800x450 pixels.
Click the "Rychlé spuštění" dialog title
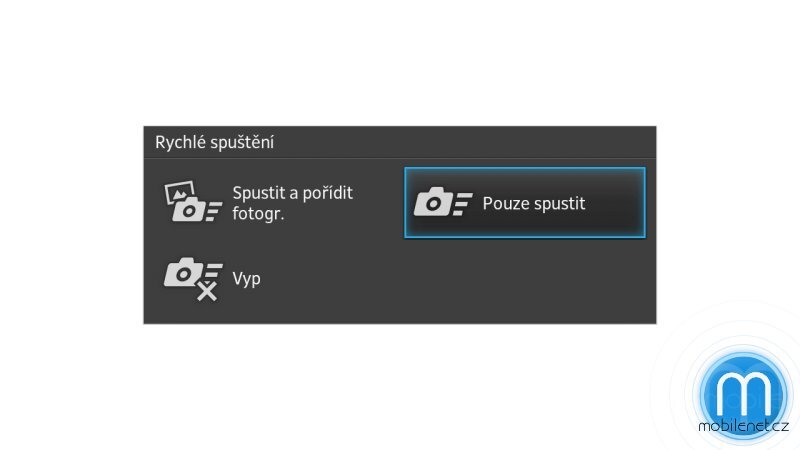[x=214, y=142]
